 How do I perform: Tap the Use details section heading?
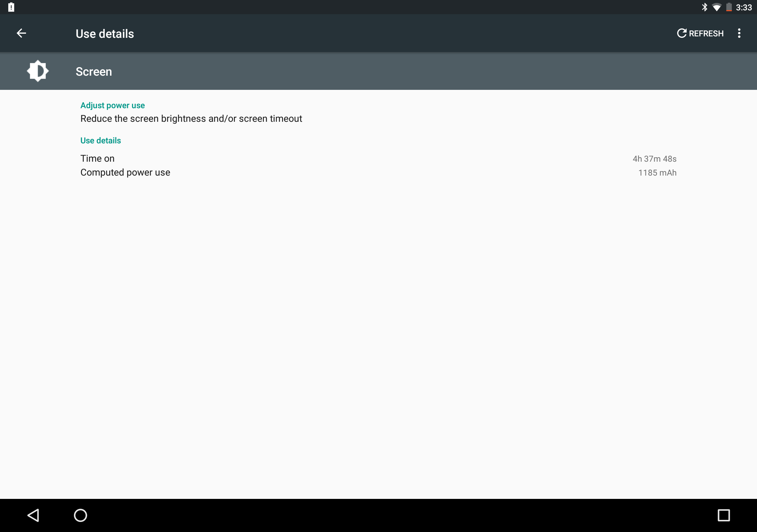click(101, 141)
